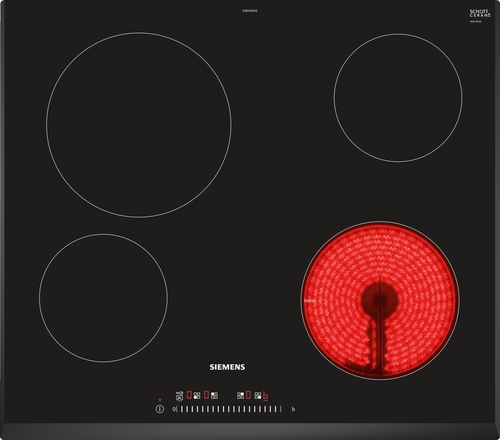Click the SIEMENS logo
Image resolution: width=500 pixels, height=440 pixels.
pyautogui.click(x=227, y=367)
